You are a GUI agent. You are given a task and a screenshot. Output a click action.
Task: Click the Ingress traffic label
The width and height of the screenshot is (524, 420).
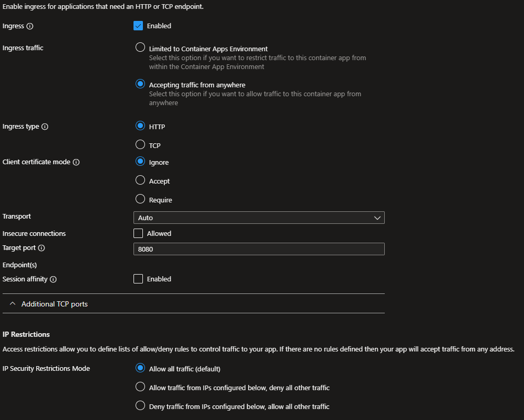click(x=23, y=48)
